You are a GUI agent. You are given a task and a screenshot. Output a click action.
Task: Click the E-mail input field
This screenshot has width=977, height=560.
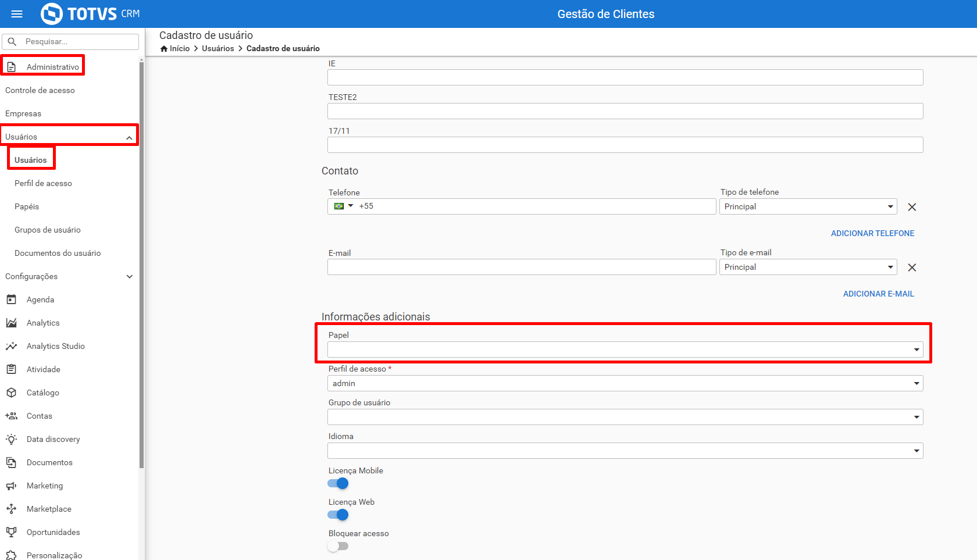[x=522, y=267]
